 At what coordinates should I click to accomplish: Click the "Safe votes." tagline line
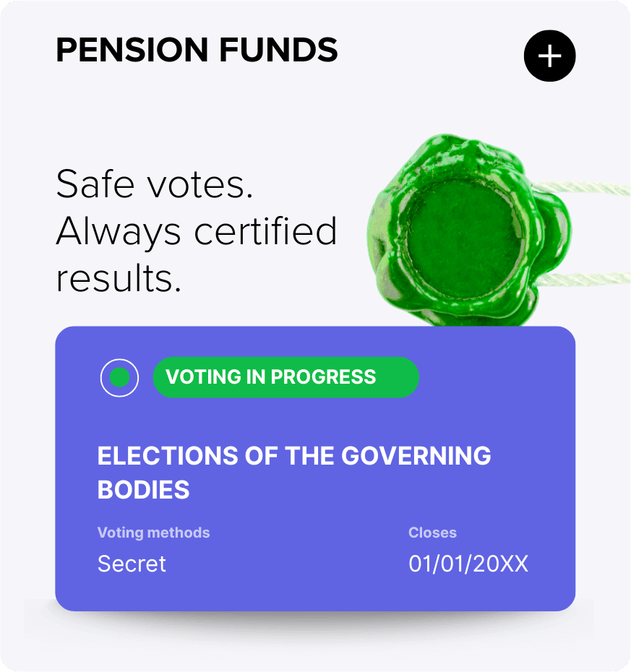(155, 184)
